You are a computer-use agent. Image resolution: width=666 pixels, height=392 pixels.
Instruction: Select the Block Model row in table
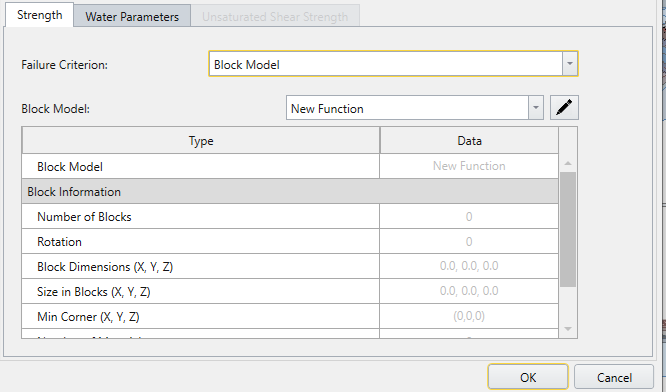pos(290,166)
